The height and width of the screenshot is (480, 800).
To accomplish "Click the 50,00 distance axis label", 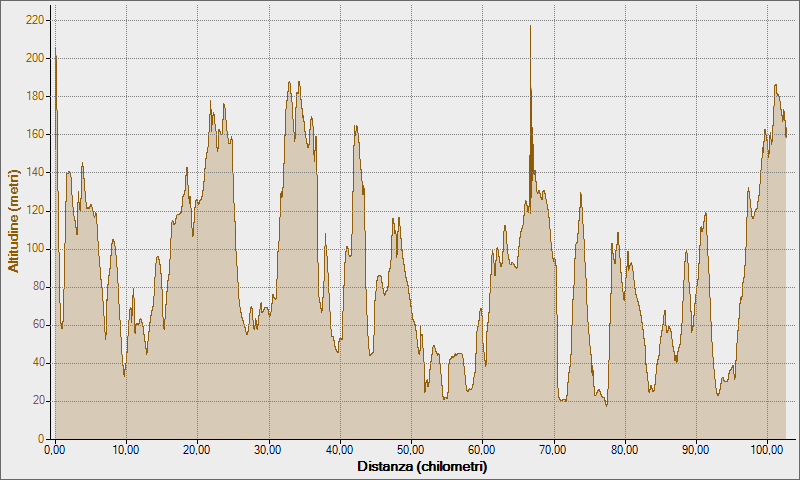I will (411, 450).
